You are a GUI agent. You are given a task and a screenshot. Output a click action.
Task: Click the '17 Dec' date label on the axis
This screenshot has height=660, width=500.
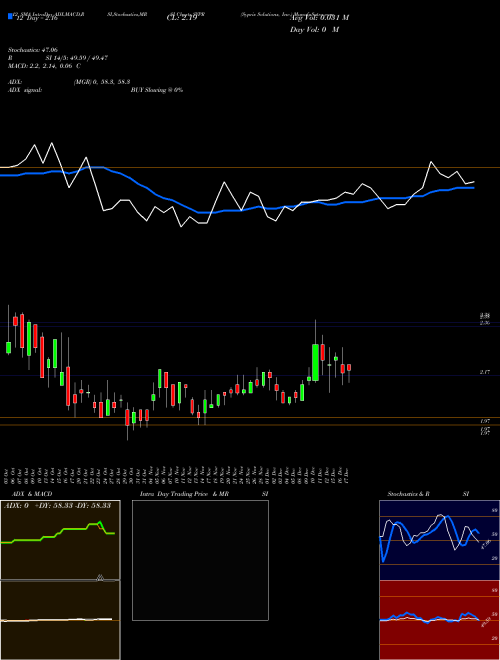(348, 475)
